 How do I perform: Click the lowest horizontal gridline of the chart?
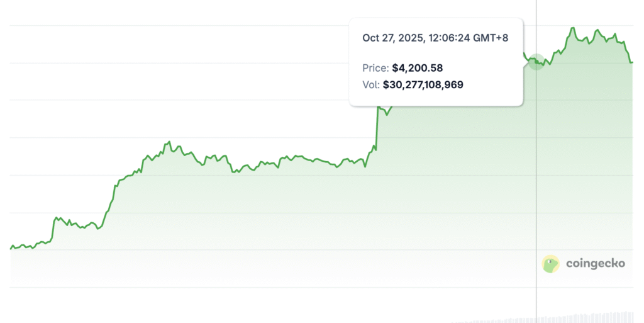252,287
